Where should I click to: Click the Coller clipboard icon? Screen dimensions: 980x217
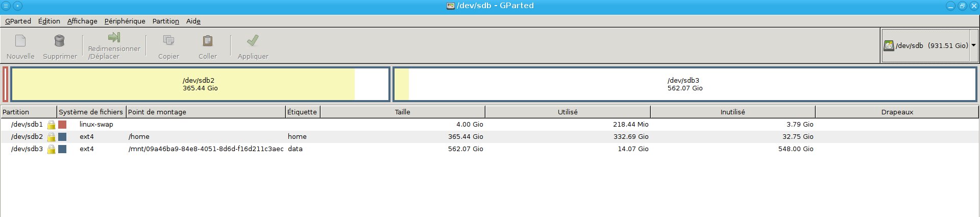[x=208, y=41]
